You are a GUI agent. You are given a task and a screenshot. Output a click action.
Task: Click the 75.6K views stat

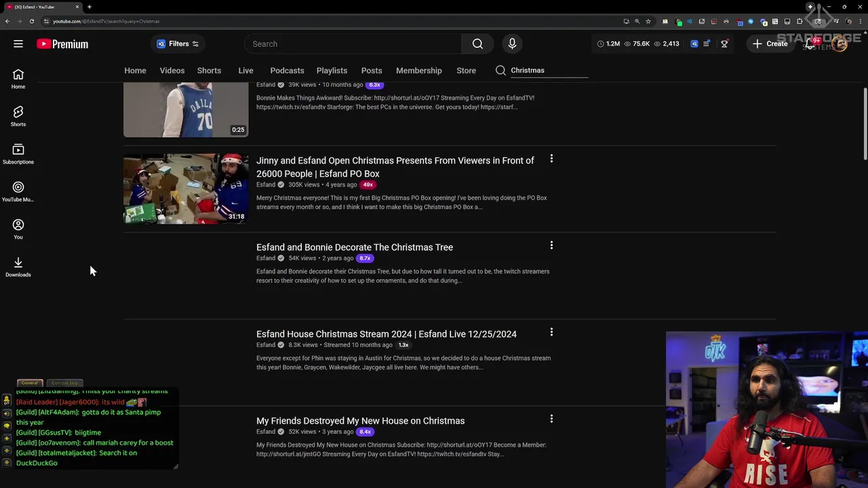pos(637,44)
